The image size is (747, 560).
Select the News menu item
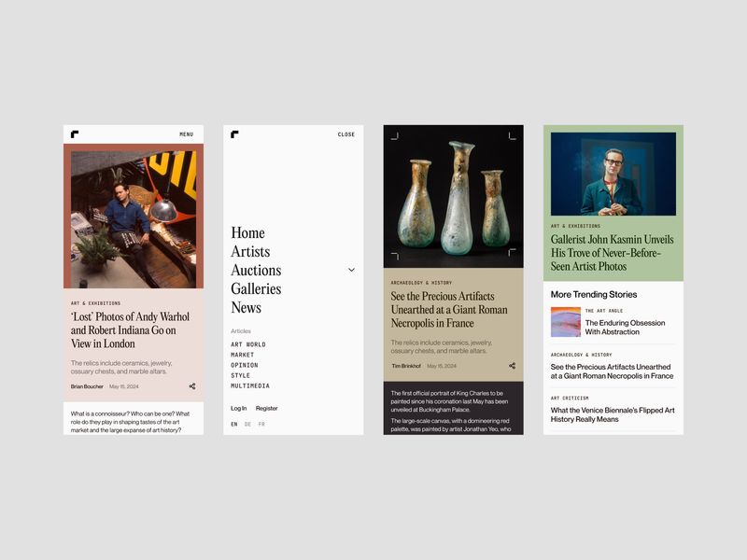click(x=247, y=308)
